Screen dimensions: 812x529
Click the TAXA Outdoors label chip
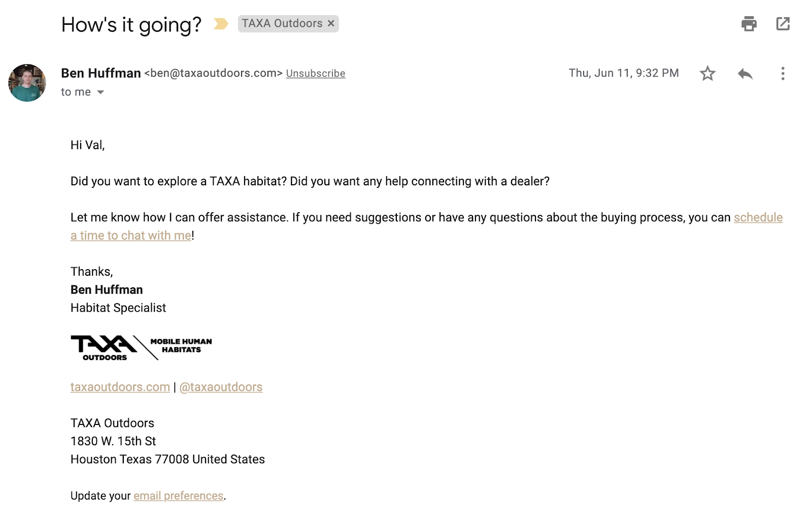pos(282,23)
